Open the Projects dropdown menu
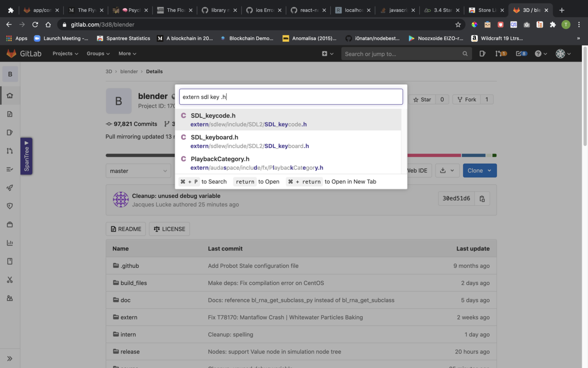The image size is (588, 368). (65, 54)
